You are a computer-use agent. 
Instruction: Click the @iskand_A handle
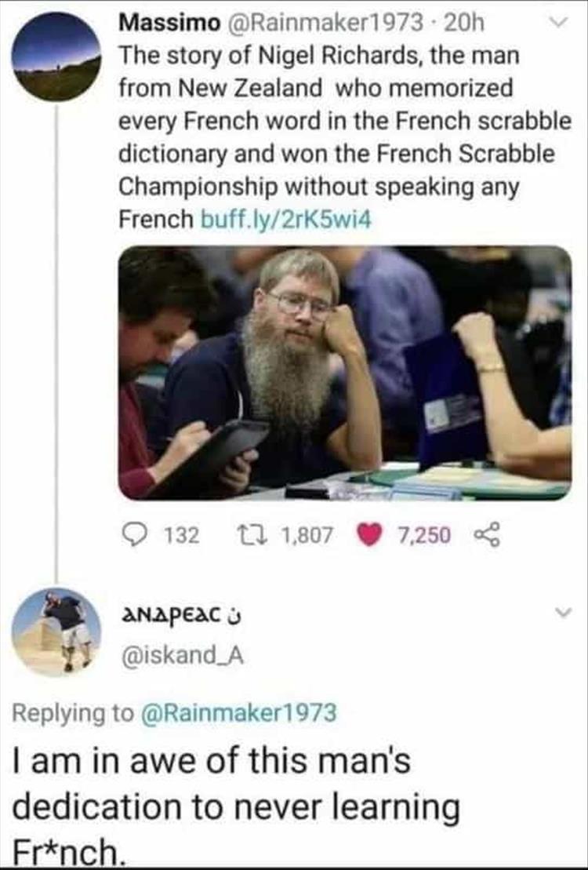pyautogui.click(x=181, y=657)
